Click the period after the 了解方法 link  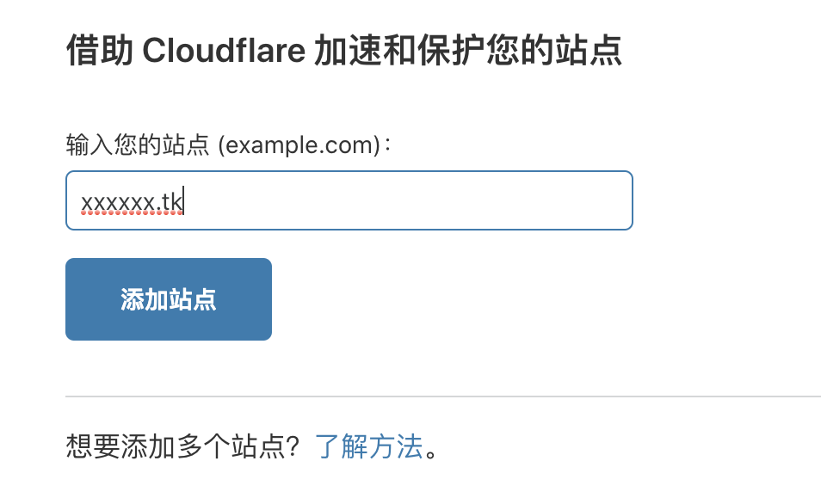click(x=431, y=452)
